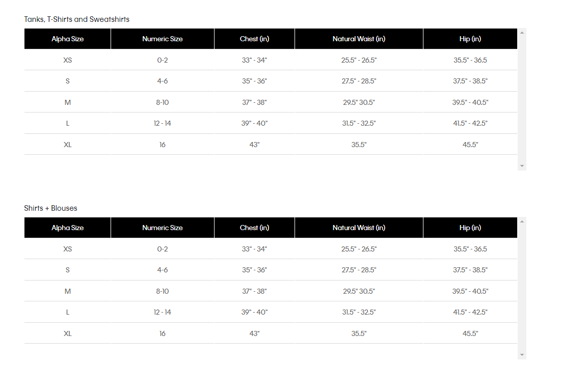Click the scrollbar track beside the Shirts + Blouses table
This screenshot has height=392, width=586.
[x=522, y=288]
